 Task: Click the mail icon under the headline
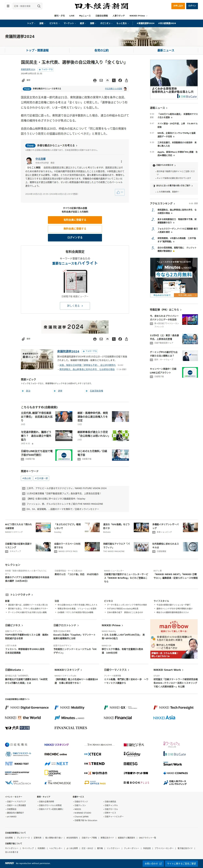[101, 81]
